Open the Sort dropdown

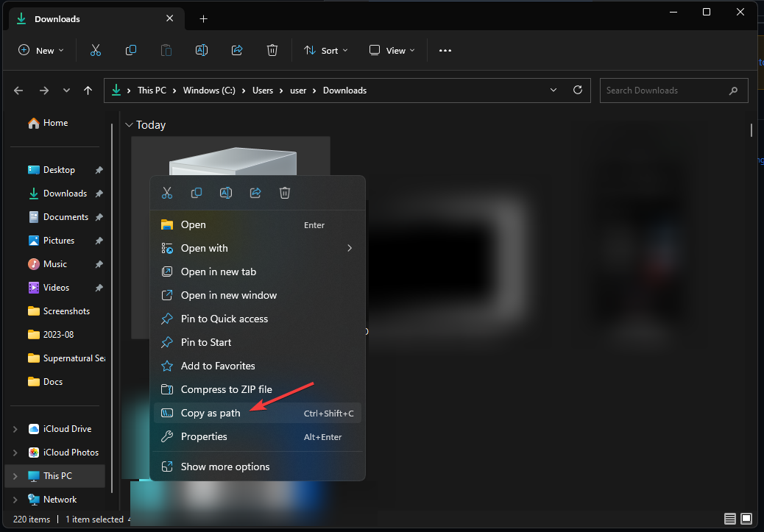[x=326, y=50]
